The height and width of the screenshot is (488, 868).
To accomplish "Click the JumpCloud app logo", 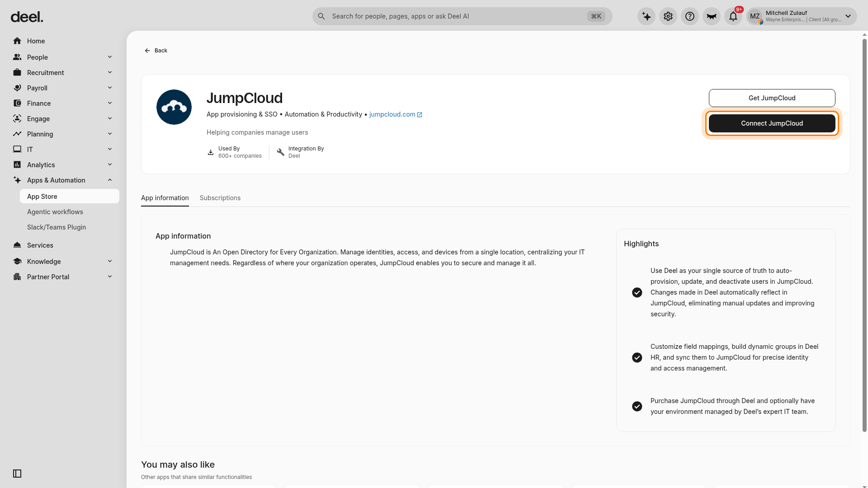I will point(174,107).
